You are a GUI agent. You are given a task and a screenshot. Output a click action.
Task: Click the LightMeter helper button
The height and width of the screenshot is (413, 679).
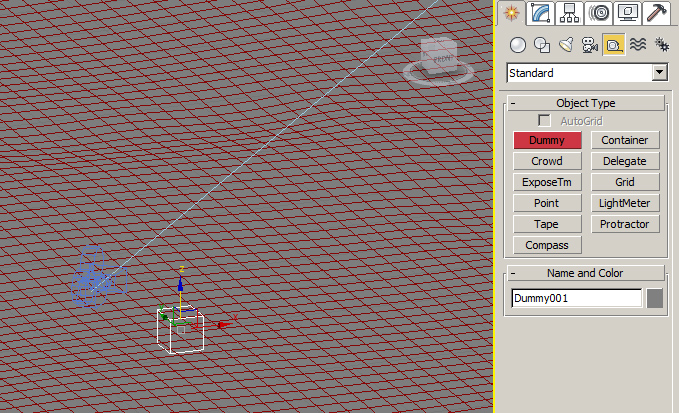pos(625,203)
